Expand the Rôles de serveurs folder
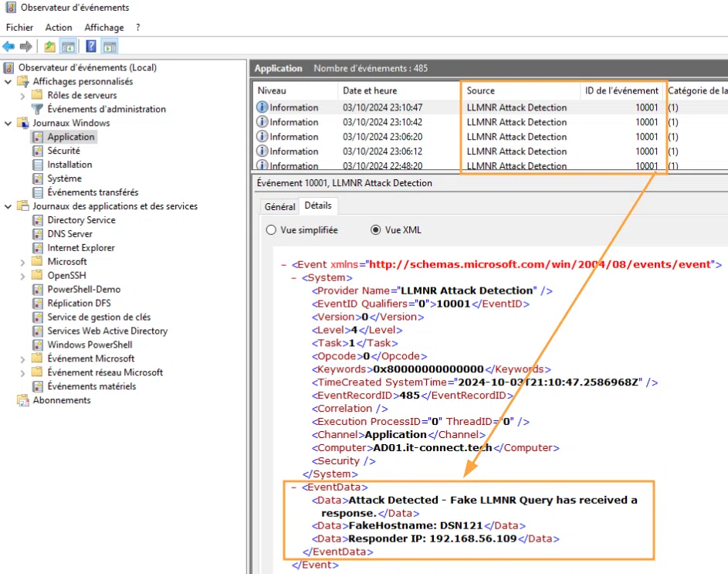 (22, 95)
